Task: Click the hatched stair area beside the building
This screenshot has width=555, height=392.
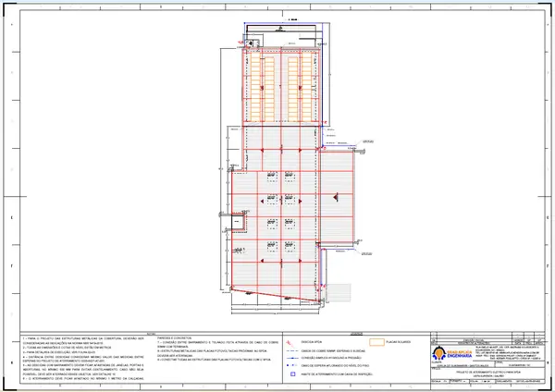Action: pyautogui.click(x=339, y=293)
